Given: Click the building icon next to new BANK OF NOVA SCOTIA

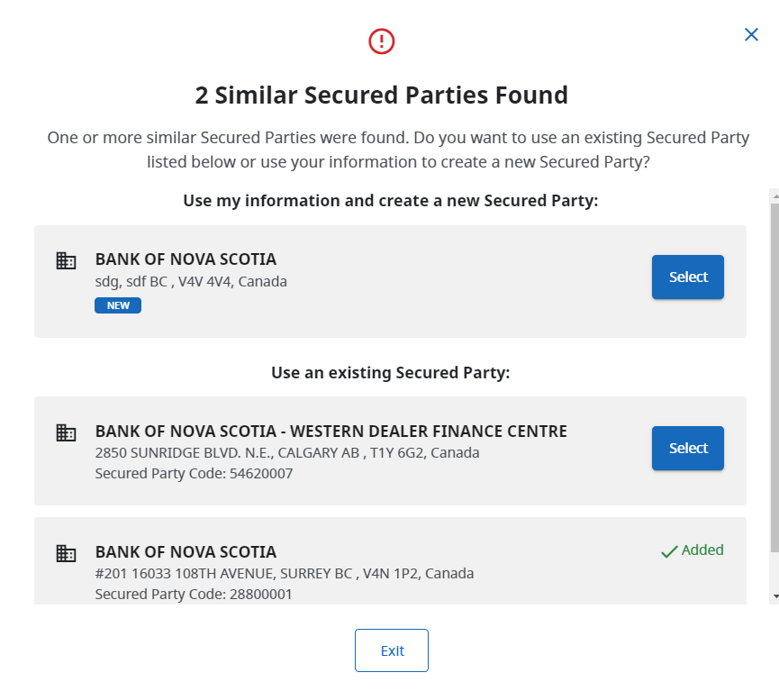Looking at the screenshot, I should point(66,260).
